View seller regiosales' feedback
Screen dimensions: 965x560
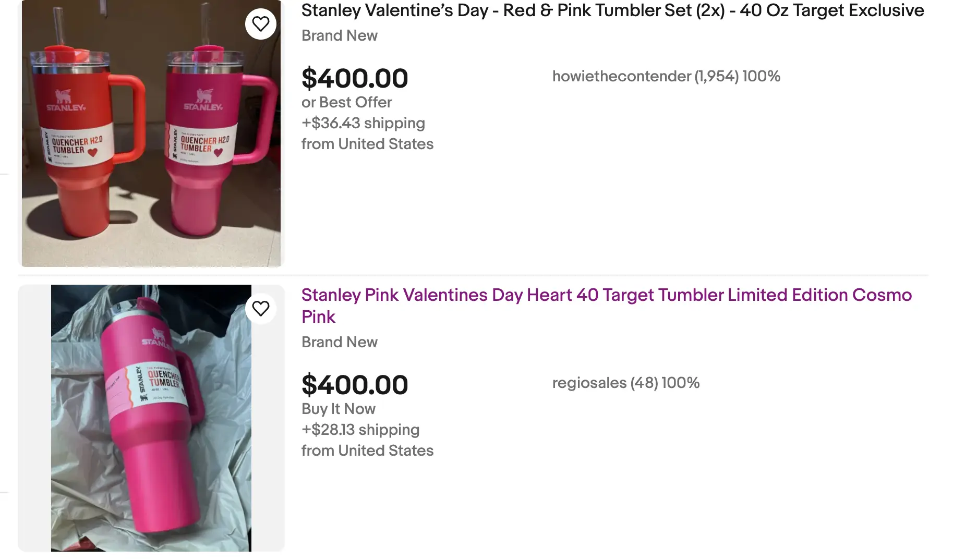pos(625,383)
